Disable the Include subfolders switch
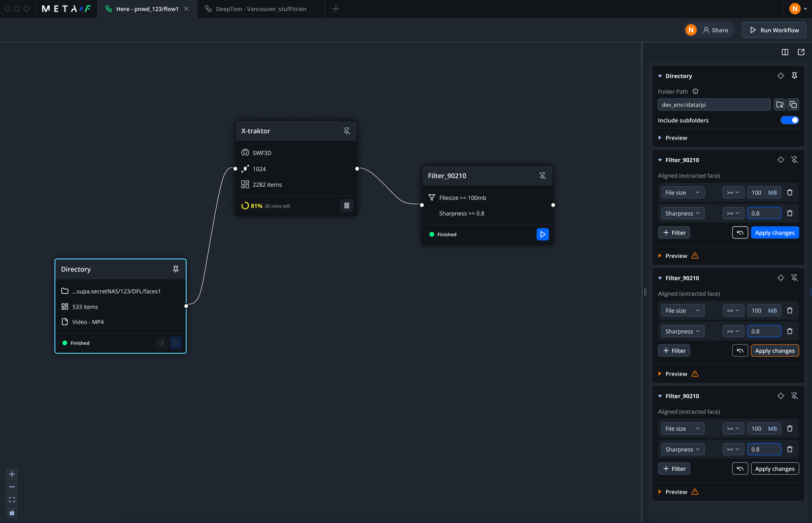The height and width of the screenshot is (523, 812). point(790,120)
